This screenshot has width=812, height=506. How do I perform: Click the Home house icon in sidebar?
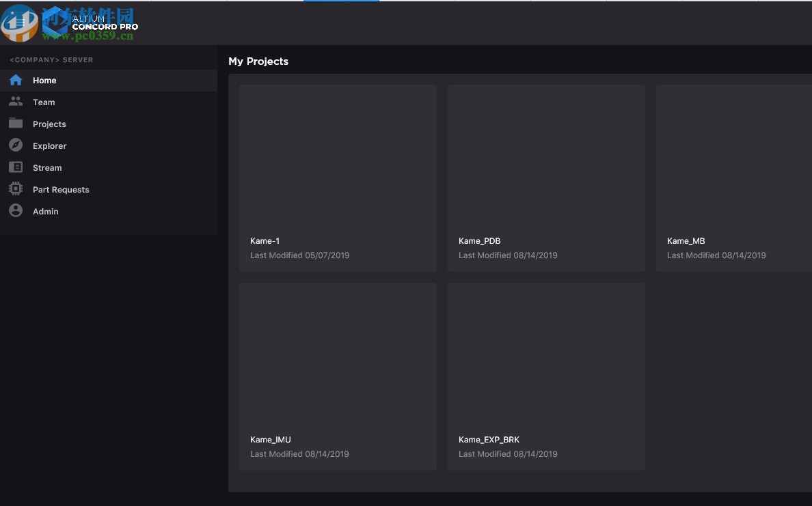pyautogui.click(x=16, y=81)
